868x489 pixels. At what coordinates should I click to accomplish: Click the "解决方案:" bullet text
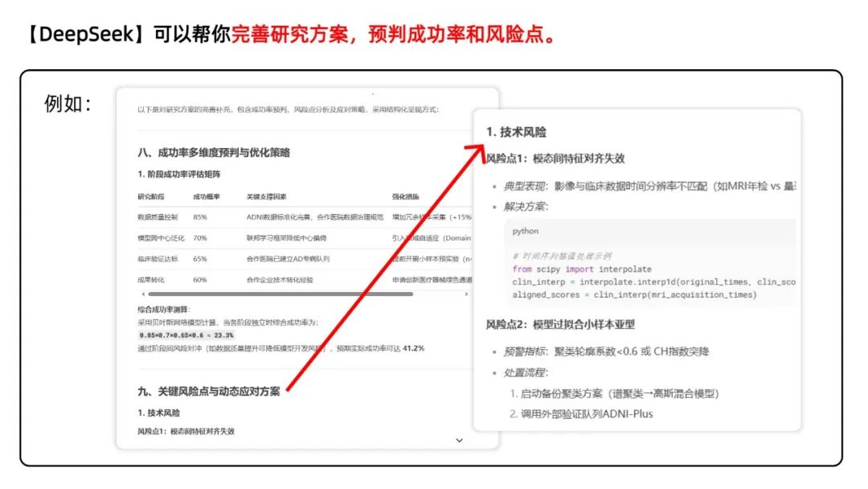[x=526, y=208]
